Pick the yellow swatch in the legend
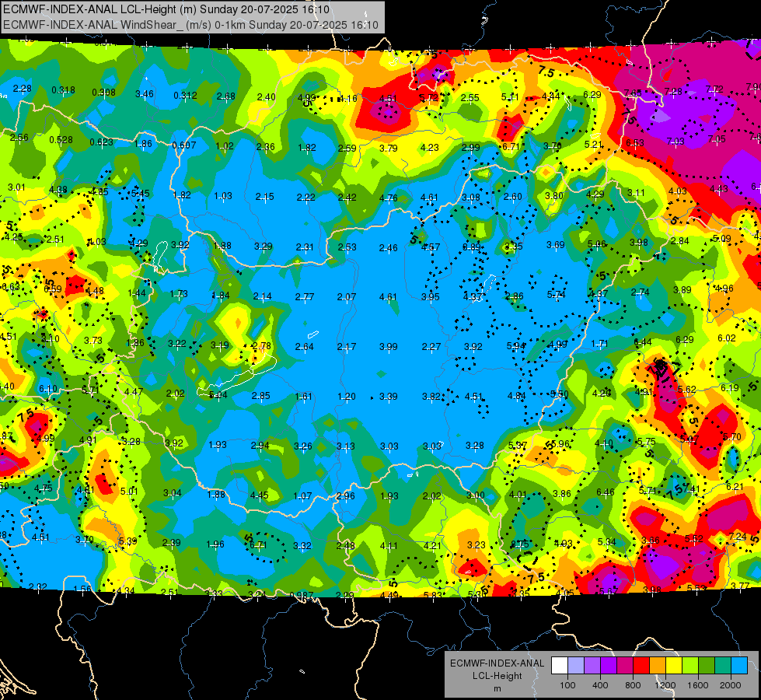 [x=674, y=666]
